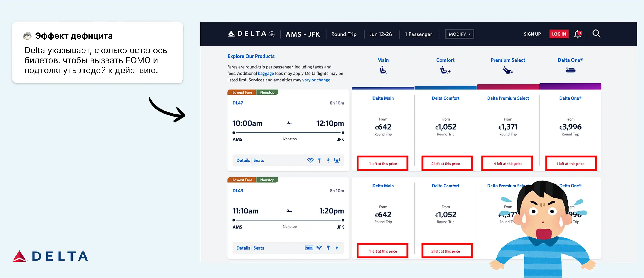Open the baggage fees link
This screenshot has height=278, width=644.
tap(266, 73)
